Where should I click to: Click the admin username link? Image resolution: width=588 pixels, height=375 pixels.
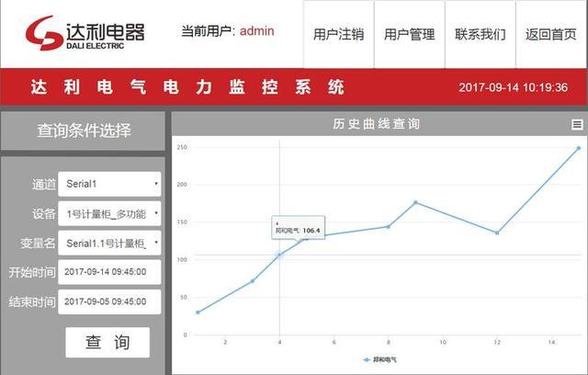tap(256, 31)
